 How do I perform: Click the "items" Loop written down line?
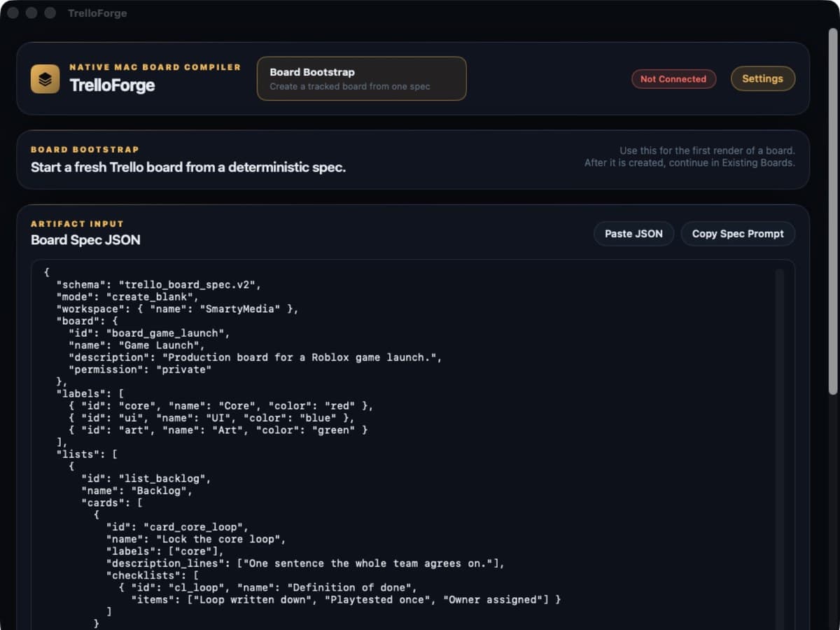coord(346,600)
